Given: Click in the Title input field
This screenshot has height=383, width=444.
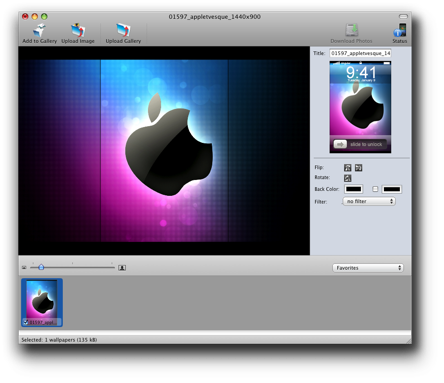Looking at the screenshot, I should coord(360,53).
